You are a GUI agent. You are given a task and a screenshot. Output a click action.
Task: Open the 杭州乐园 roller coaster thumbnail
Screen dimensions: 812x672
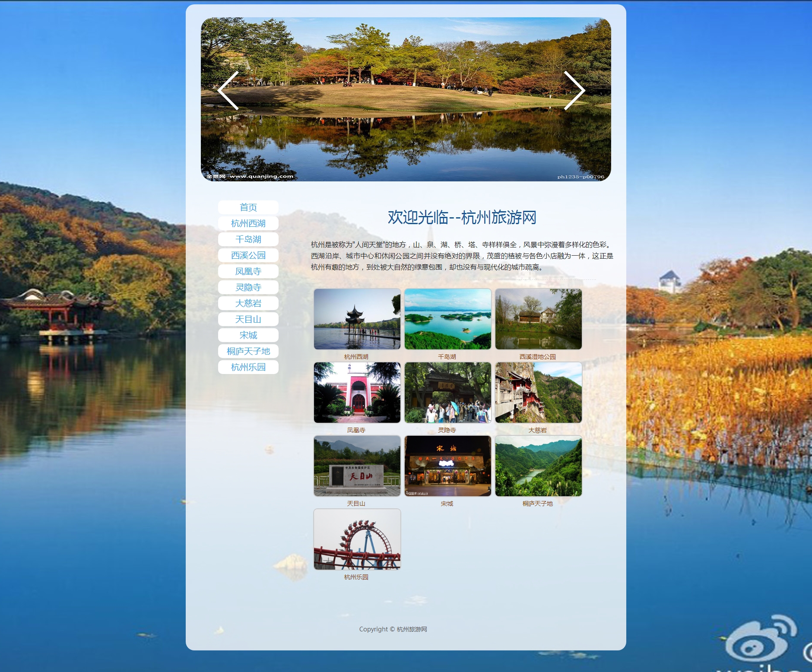click(x=357, y=539)
